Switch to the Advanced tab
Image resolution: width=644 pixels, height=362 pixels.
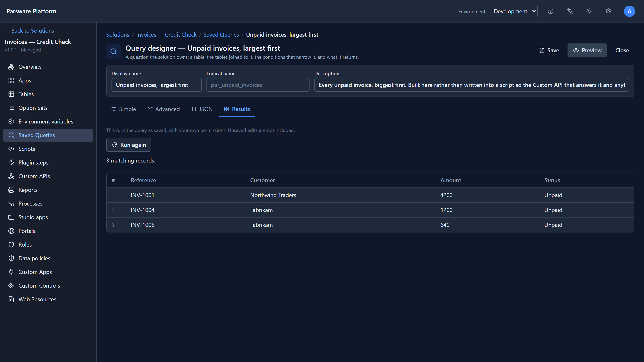click(x=163, y=109)
